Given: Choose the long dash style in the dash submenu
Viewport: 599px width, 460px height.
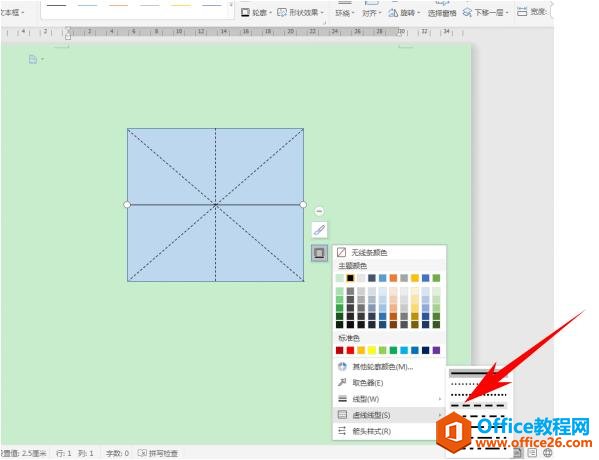Looking at the screenshot, I should pos(478,405).
